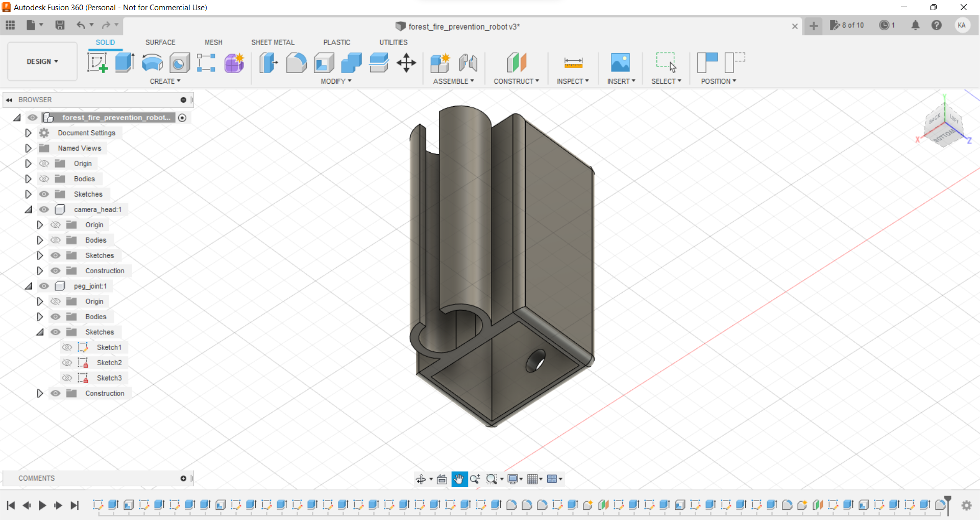Show Sketch1 using its eye icon

[x=67, y=347]
